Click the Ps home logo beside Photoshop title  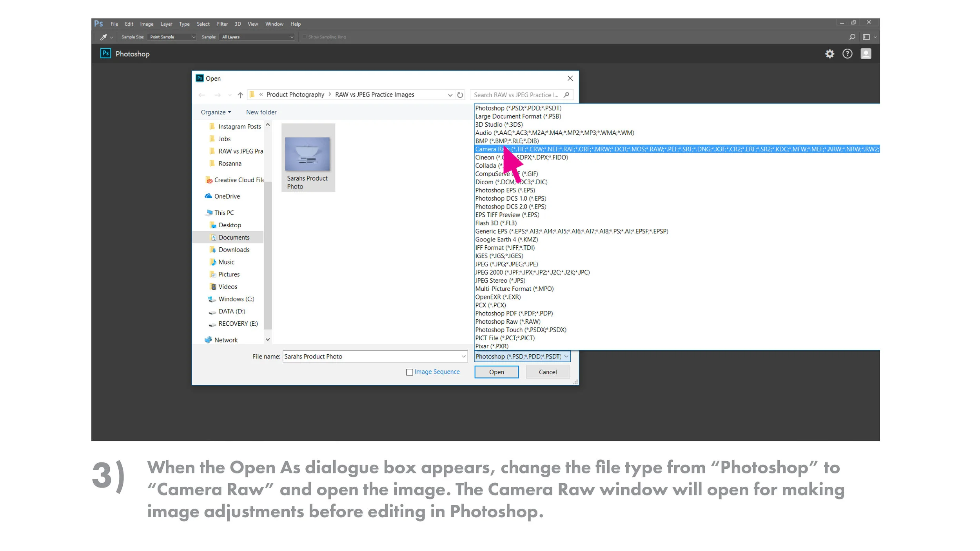point(105,53)
